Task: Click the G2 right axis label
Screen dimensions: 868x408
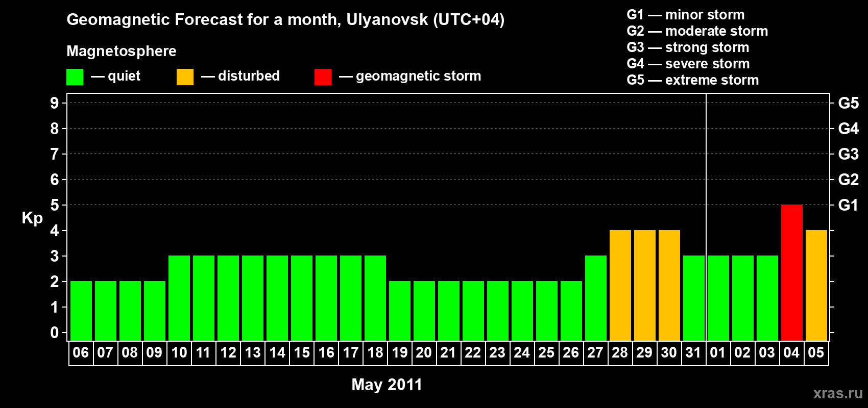Action: [x=849, y=180]
